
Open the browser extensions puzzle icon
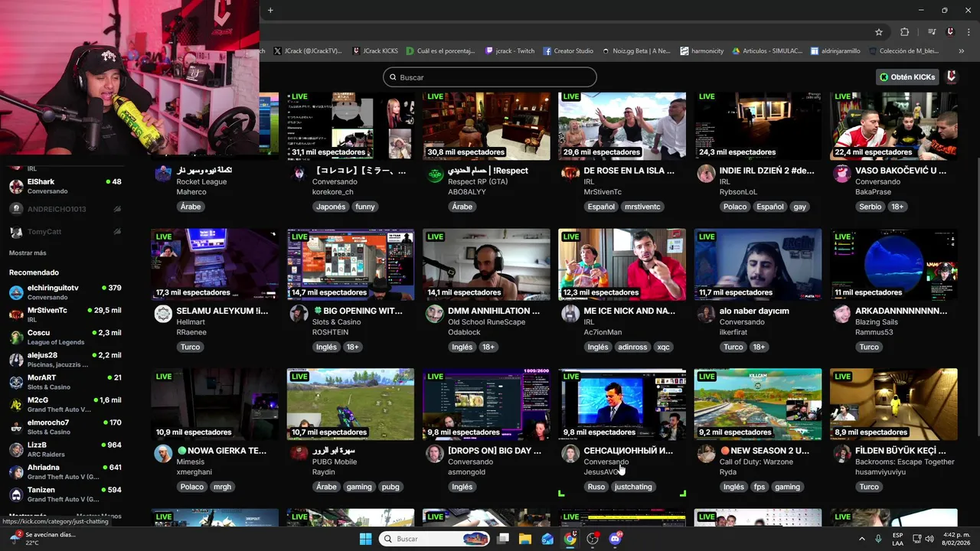coord(904,32)
